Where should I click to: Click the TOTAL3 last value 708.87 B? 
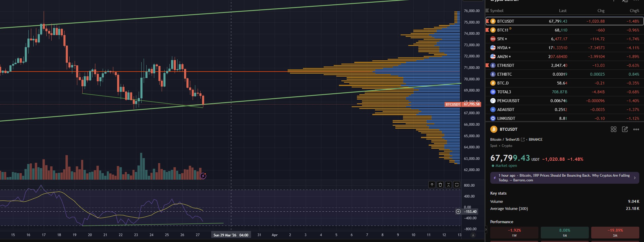point(560,92)
